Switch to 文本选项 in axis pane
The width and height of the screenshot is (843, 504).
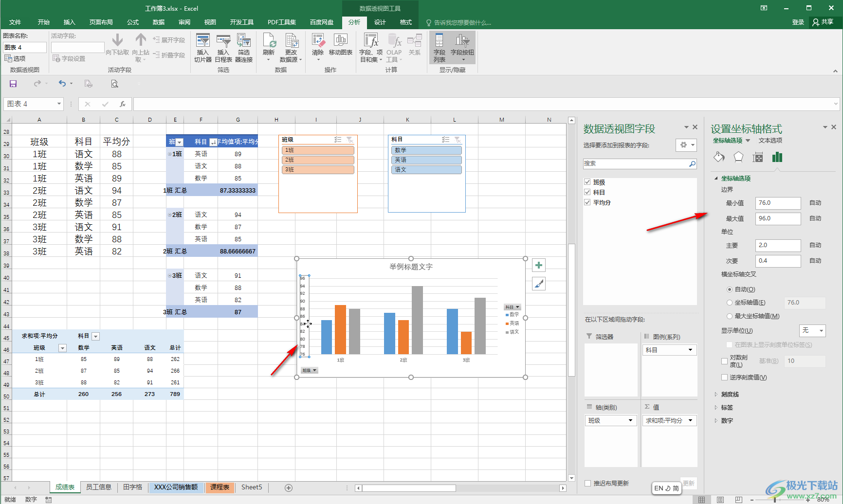770,141
